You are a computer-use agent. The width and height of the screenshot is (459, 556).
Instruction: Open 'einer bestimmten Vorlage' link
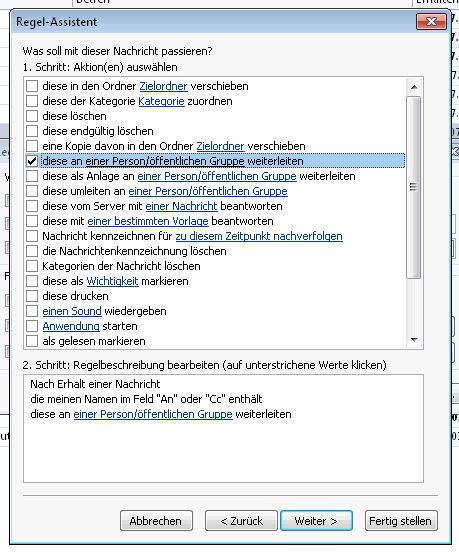148,221
